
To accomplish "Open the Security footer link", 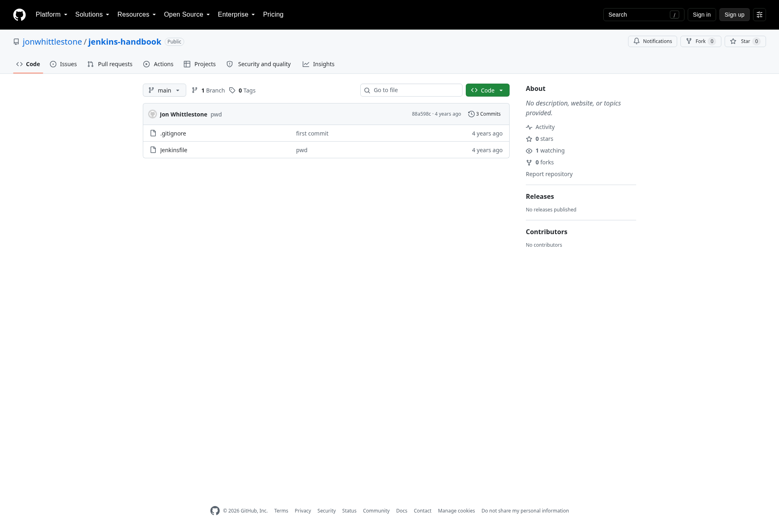I will coord(327,511).
